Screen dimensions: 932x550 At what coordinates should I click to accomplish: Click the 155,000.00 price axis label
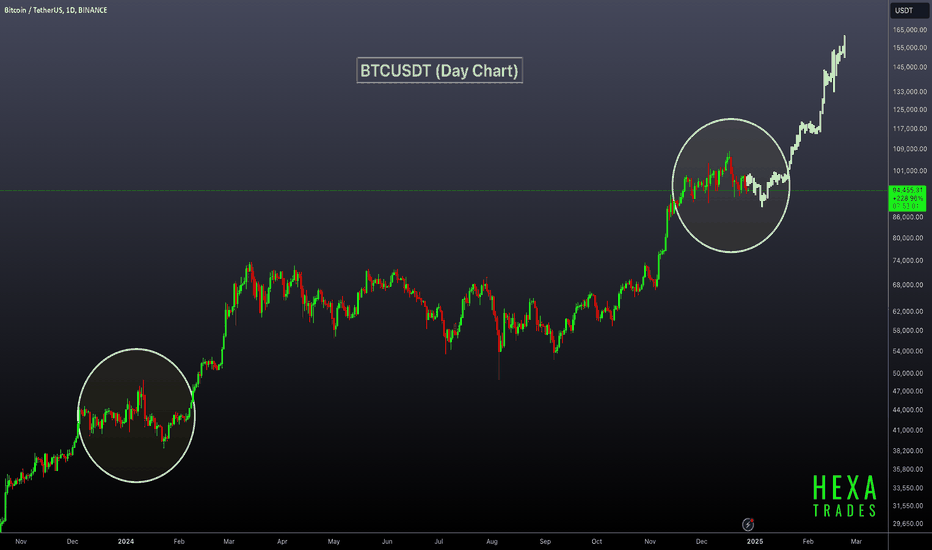point(909,48)
